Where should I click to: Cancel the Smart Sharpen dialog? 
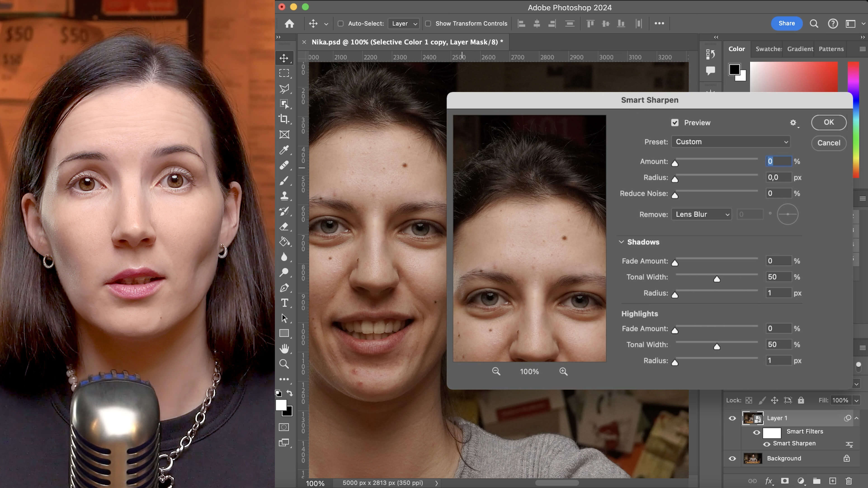[x=829, y=143]
